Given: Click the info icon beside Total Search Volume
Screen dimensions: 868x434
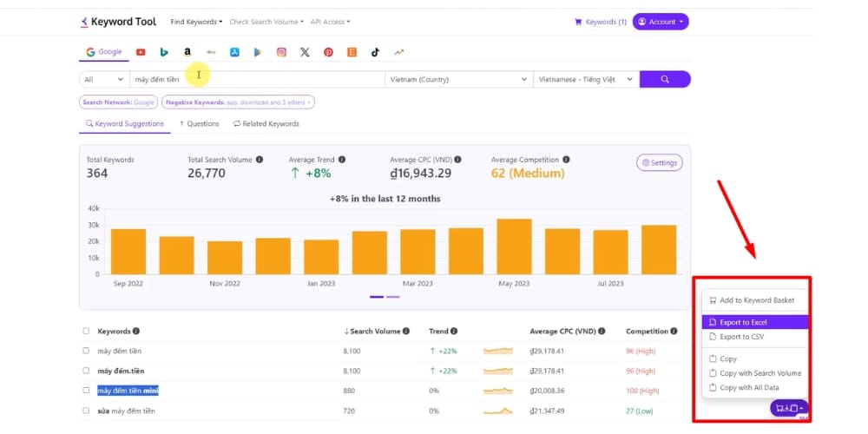Looking at the screenshot, I should [x=260, y=160].
